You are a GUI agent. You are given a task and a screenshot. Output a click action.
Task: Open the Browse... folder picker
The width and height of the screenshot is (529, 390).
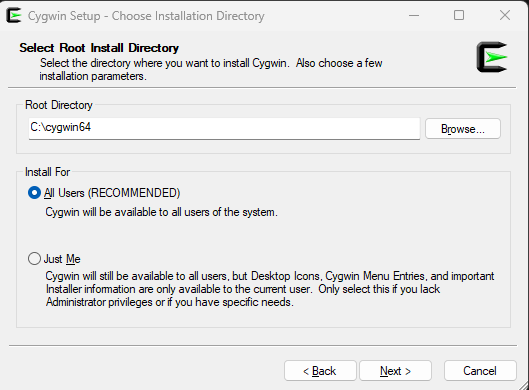(463, 129)
